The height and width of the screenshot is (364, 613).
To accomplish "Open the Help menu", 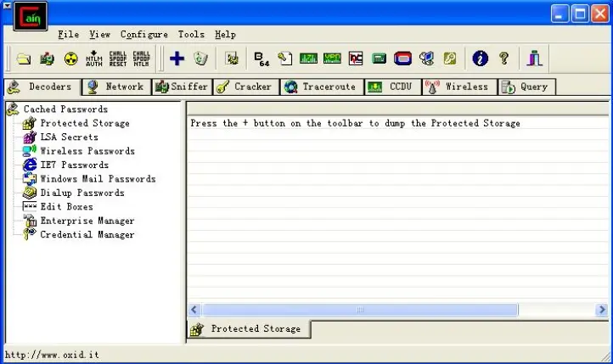I will click(x=225, y=35).
